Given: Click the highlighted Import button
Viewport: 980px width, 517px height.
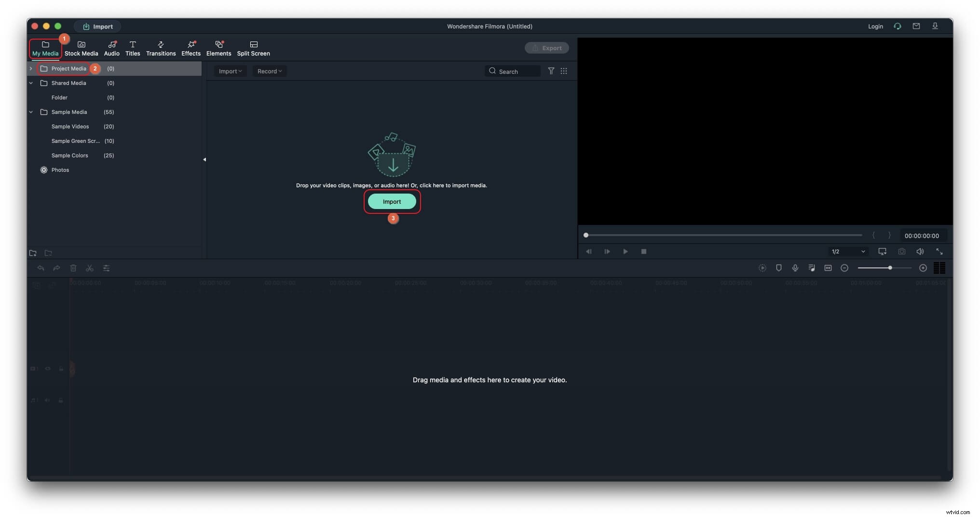Looking at the screenshot, I should [392, 201].
